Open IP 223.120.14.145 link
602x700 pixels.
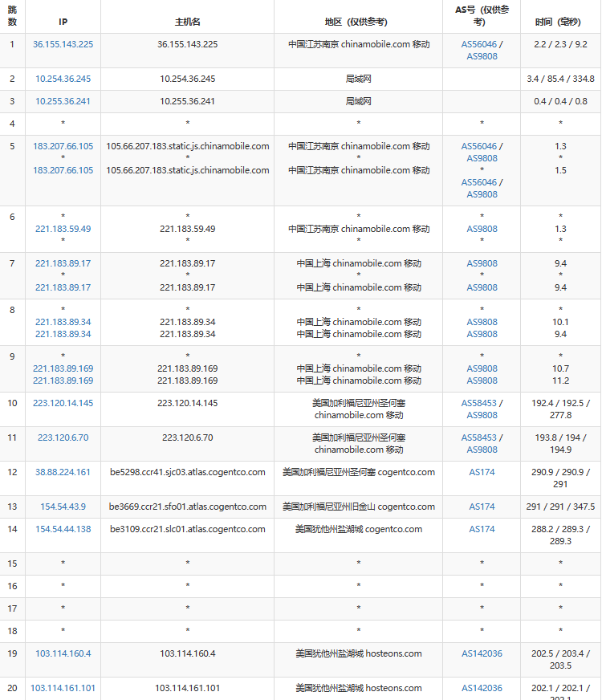click(63, 403)
